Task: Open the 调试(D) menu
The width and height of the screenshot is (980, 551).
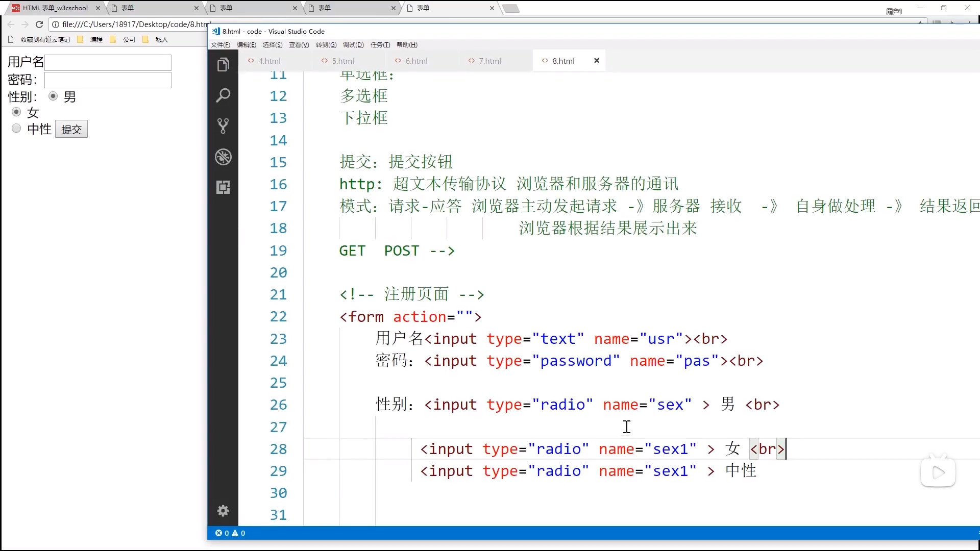Action: click(x=353, y=45)
